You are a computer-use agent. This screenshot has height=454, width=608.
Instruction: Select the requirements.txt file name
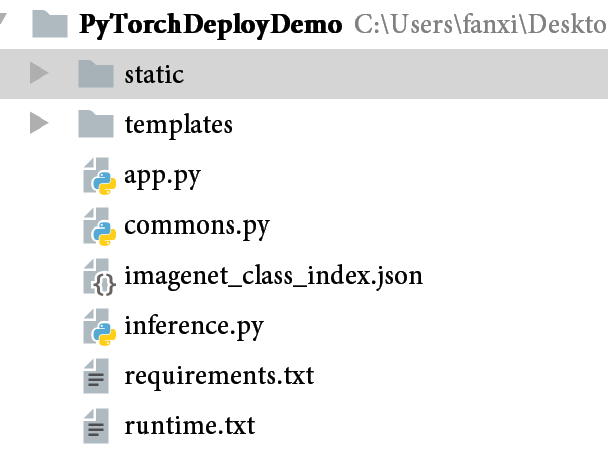[x=219, y=377]
